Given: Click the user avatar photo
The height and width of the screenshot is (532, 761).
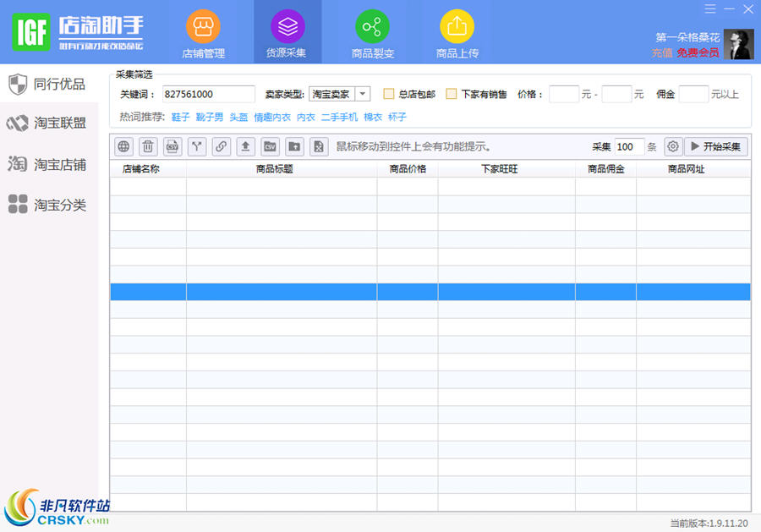Looking at the screenshot, I should coord(739,44).
